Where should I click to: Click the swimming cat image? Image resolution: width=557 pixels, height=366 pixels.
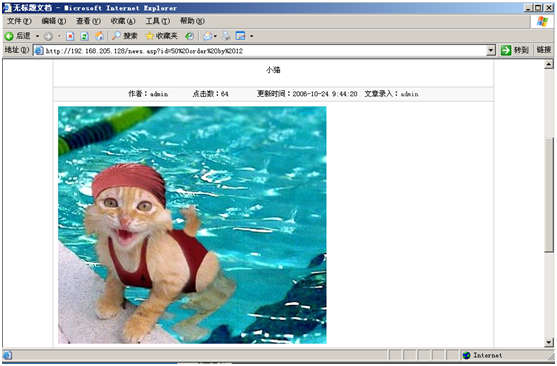pyautogui.click(x=192, y=225)
